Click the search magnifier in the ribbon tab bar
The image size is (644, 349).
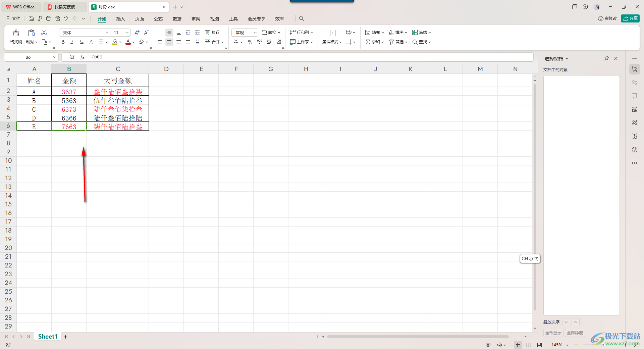click(x=302, y=19)
